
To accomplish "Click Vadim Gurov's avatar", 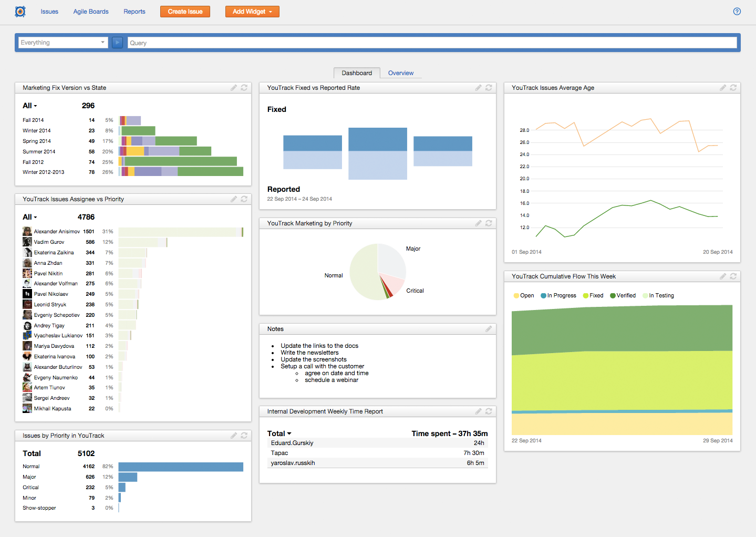I will click(x=27, y=242).
